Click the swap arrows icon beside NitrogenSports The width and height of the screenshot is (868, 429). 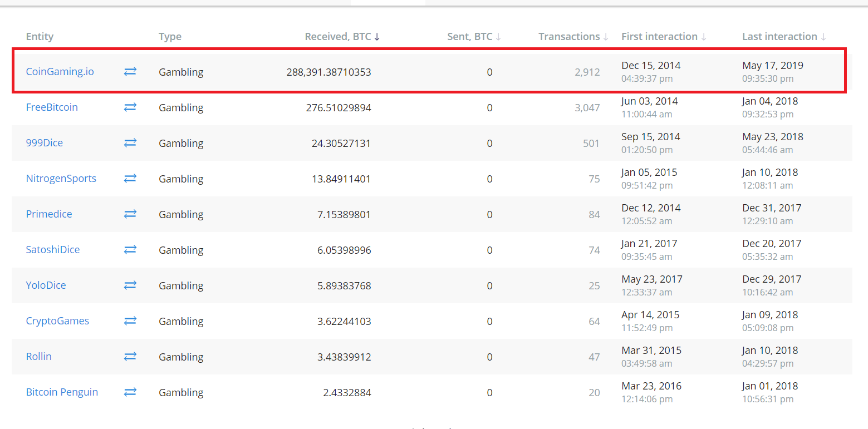point(130,179)
